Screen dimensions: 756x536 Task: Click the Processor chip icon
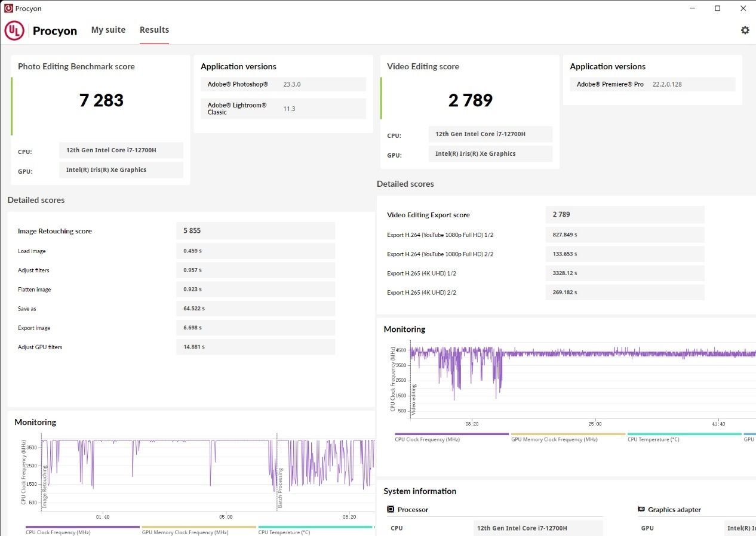pos(391,510)
